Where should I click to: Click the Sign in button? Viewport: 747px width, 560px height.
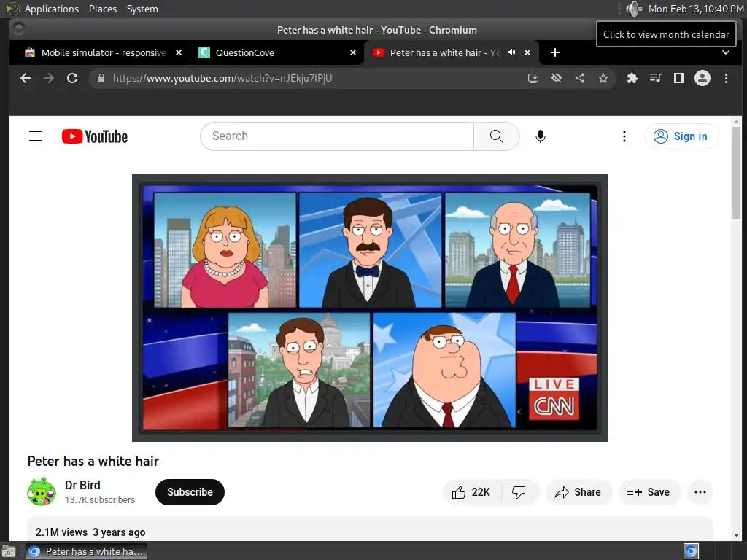[681, 136]
